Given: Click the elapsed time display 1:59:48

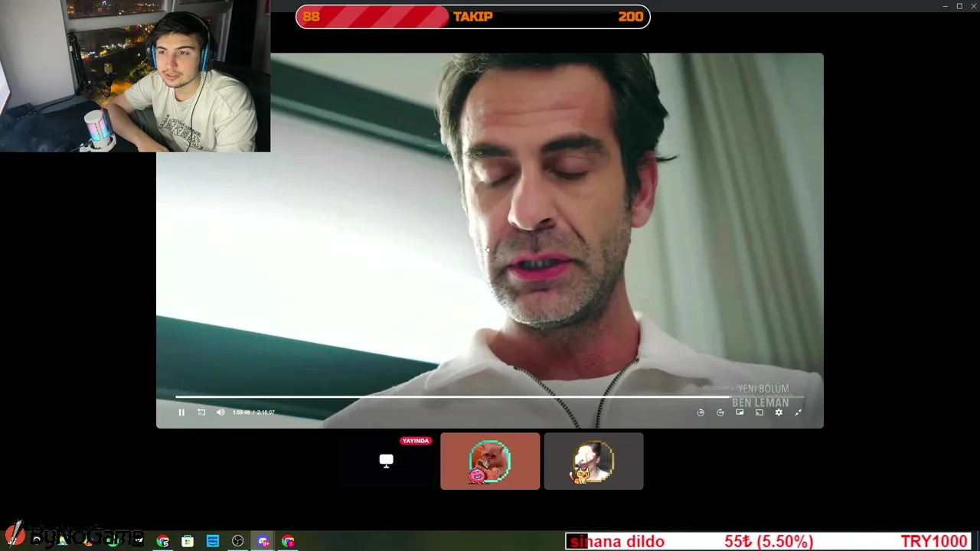Looking at the screenshot, I should [x=241, y=412].
